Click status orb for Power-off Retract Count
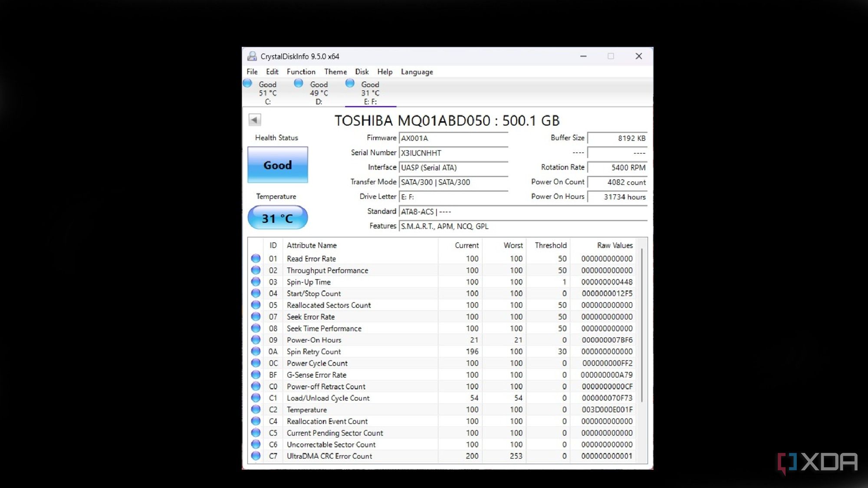Image resolution: width=868 pixels, height=488 pixels. [256, 386]
